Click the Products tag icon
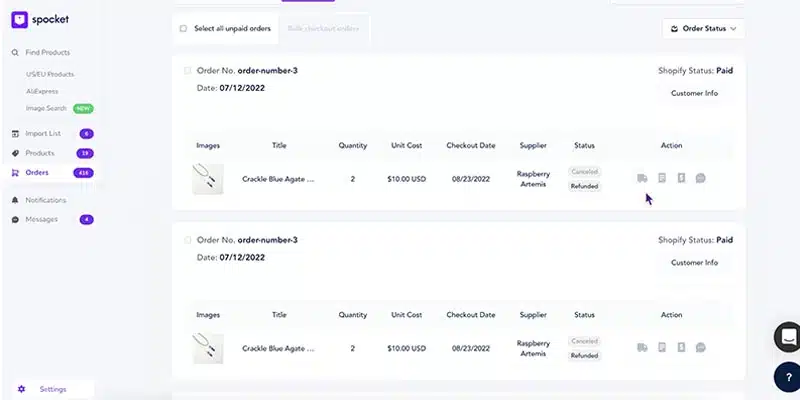 coord(15,153)
